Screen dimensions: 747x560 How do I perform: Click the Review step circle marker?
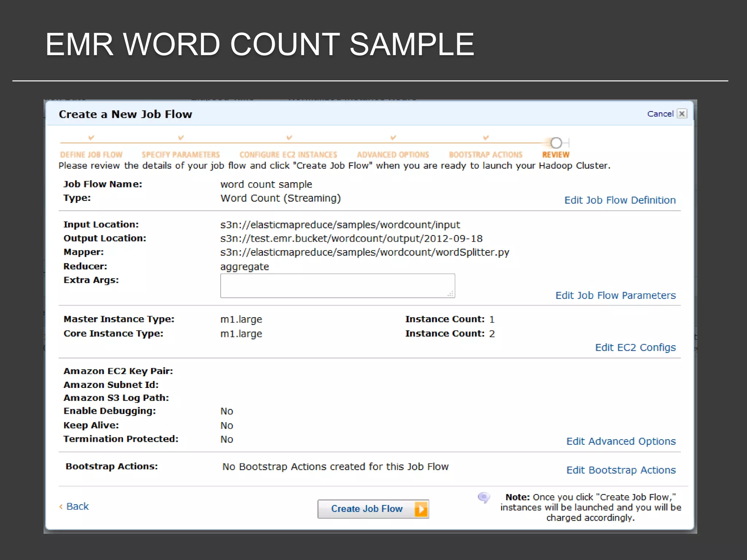[556, 143]
